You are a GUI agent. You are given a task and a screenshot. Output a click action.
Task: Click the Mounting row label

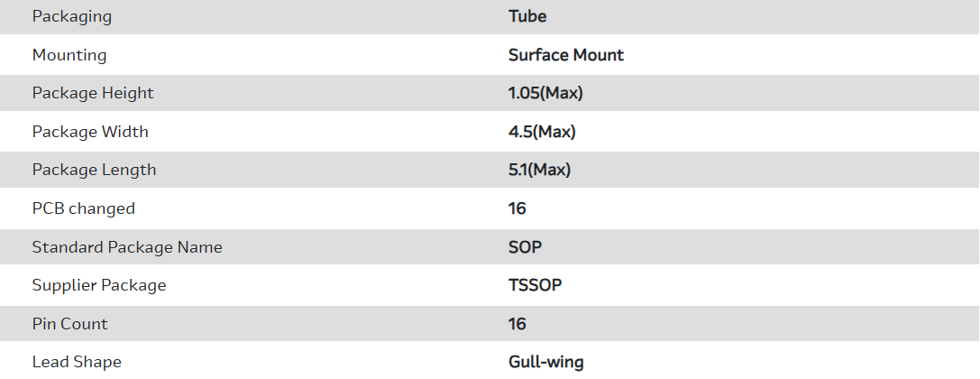tap(69, 55)
